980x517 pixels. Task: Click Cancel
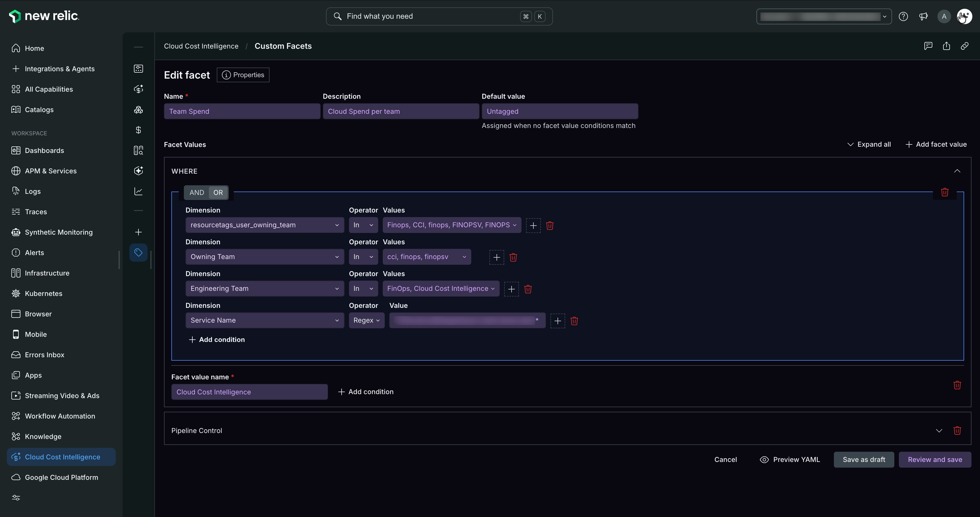tap(725, 460)
